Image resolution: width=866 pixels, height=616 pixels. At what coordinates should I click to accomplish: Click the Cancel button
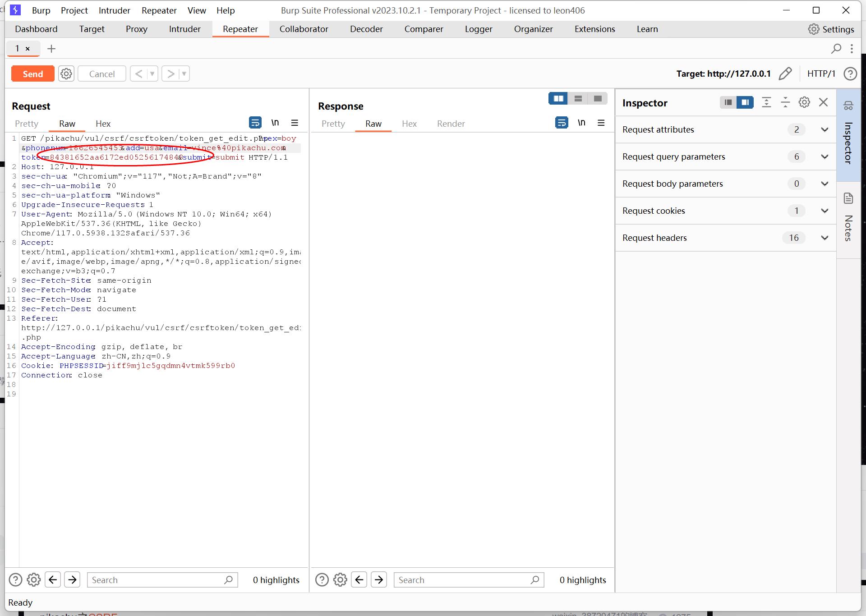click(x=101, y=74)
